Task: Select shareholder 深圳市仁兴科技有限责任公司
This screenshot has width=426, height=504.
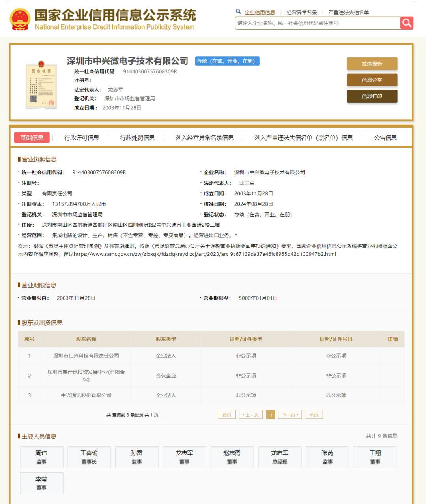Action: click(86, 356)
